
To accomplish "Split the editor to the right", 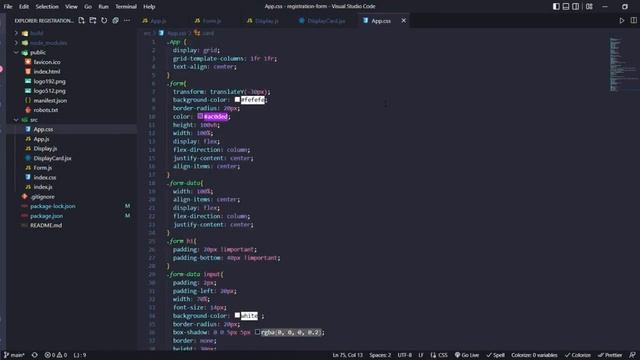I will [633, 20].
